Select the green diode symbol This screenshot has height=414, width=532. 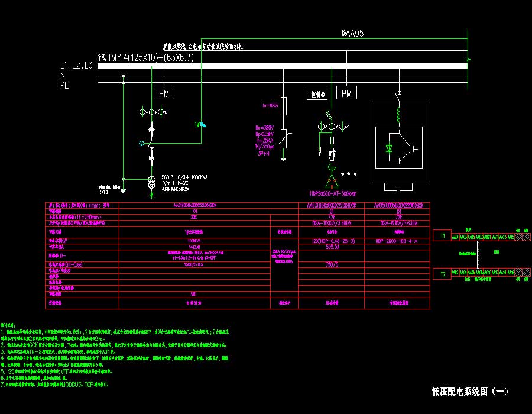tap(389, 148)
